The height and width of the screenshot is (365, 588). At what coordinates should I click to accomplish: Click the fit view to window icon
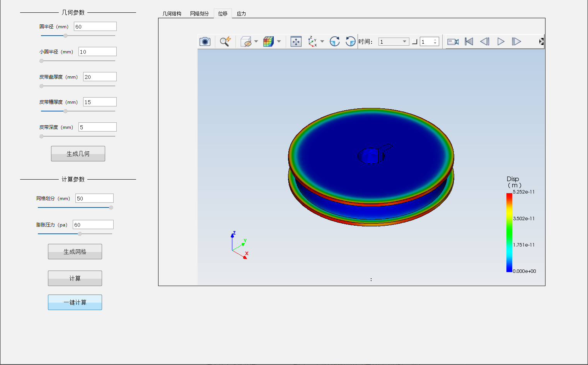pos(296,41)
